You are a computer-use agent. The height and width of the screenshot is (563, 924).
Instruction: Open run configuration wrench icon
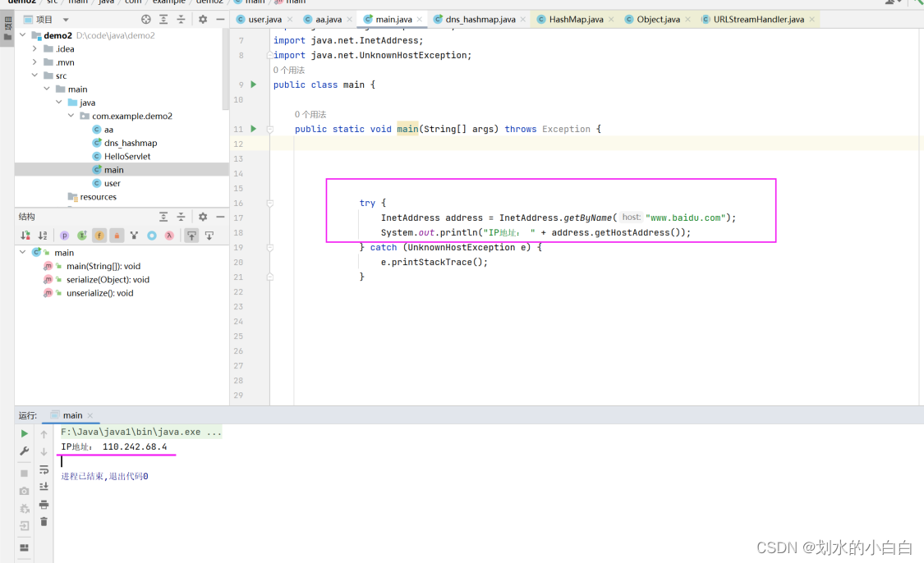(x=24, y=451)
